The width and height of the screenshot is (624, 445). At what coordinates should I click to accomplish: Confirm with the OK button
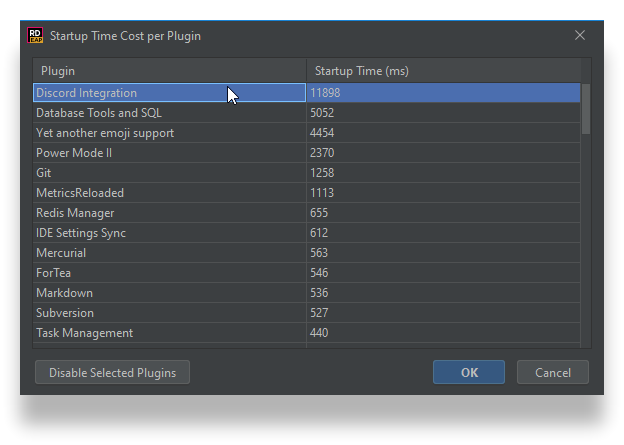coord(469,372)
